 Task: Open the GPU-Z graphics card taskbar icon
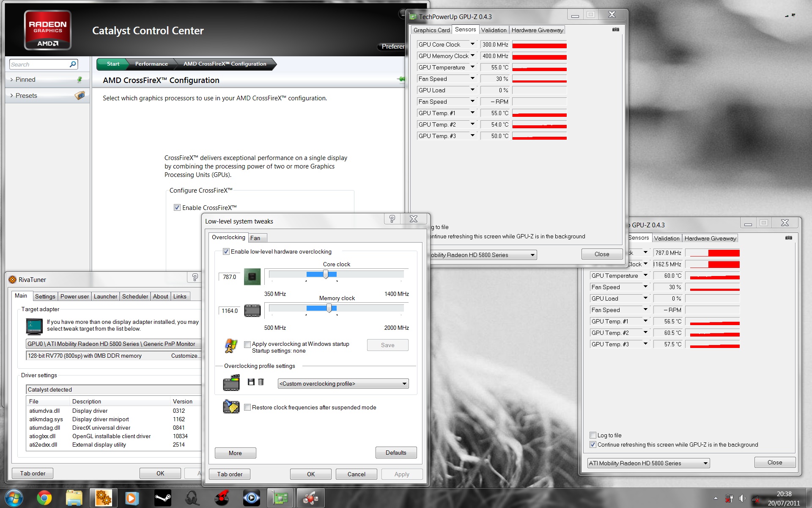point(280,498)
